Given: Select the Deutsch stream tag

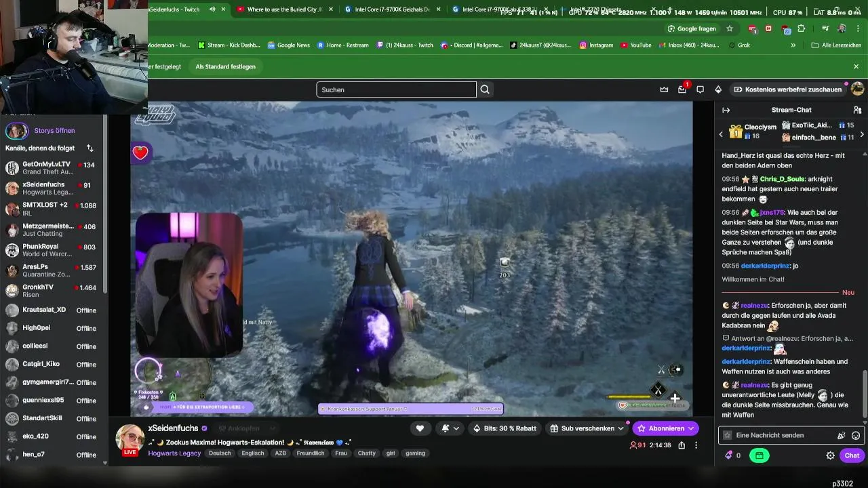Looking at the screenshot, I should 220,453.
